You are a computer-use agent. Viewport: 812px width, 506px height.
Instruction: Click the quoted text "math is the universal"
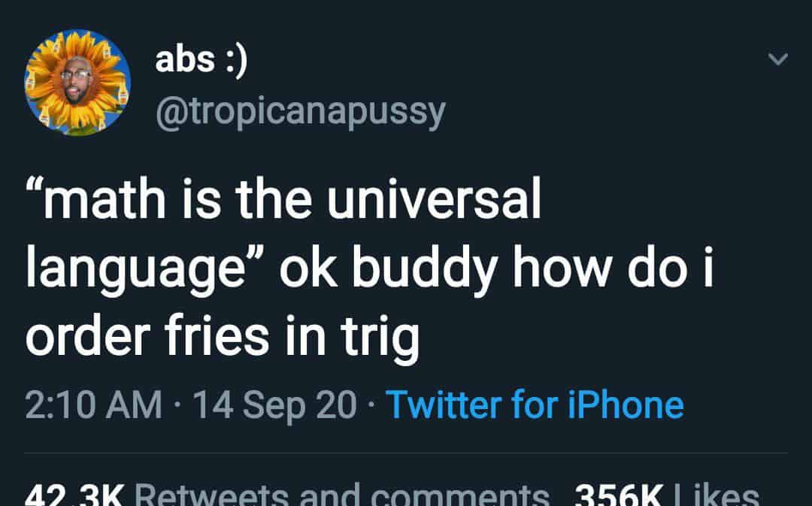tap(283, 203)
